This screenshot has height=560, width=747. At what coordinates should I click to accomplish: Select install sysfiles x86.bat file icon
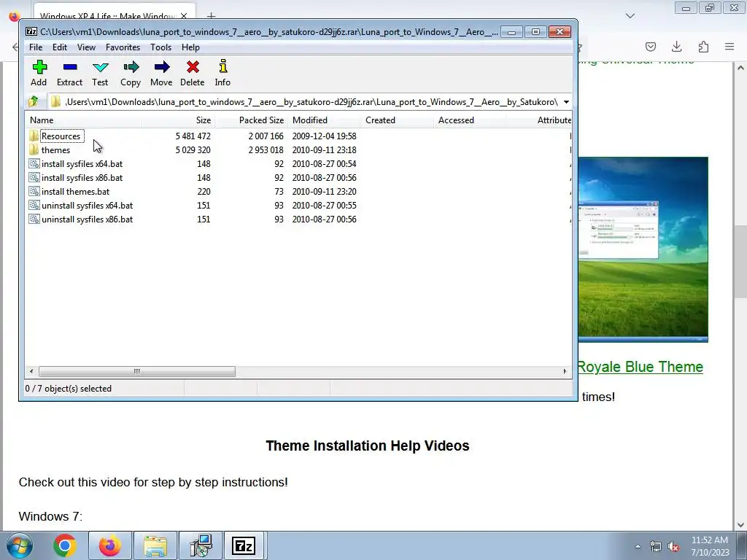(34, 178)
